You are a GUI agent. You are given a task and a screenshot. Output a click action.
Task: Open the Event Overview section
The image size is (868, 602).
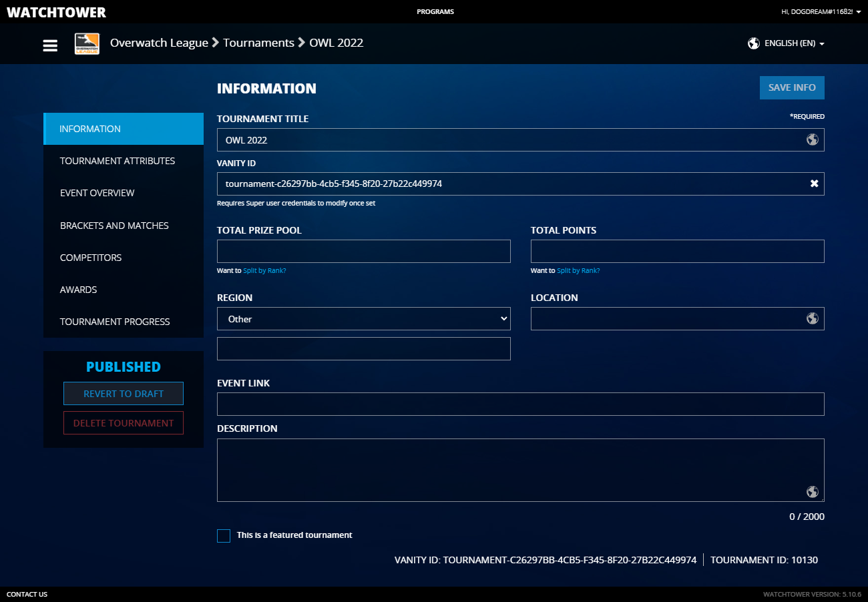coord(124,193)
